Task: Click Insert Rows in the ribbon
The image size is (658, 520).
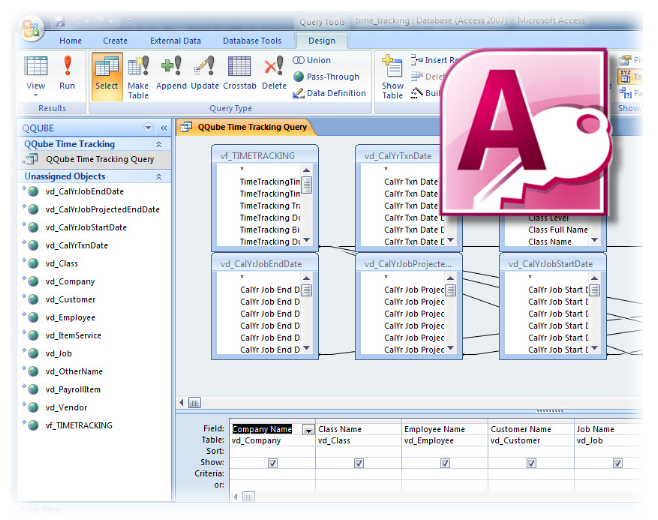Action: [433, 60]
